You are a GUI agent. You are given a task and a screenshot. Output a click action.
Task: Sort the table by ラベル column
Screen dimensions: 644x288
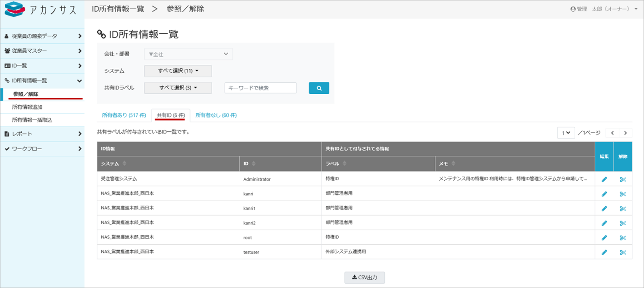tap(344, 164)
